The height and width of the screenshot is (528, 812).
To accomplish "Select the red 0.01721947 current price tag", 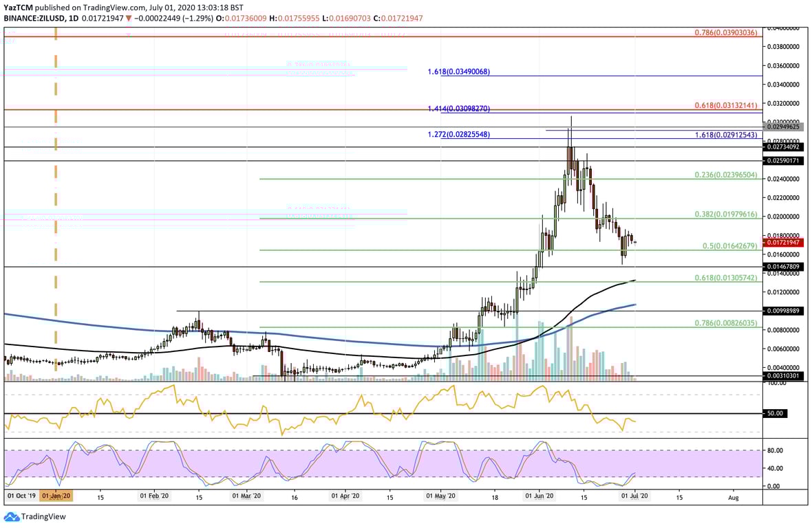I will pyautogui.click(x=783, y=242).
